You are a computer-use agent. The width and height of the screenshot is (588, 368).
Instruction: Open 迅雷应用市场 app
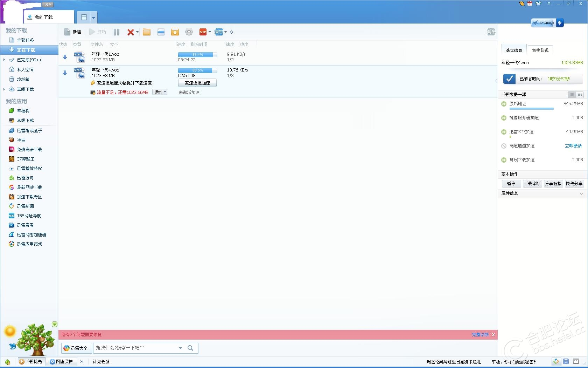tap(29, 244)
